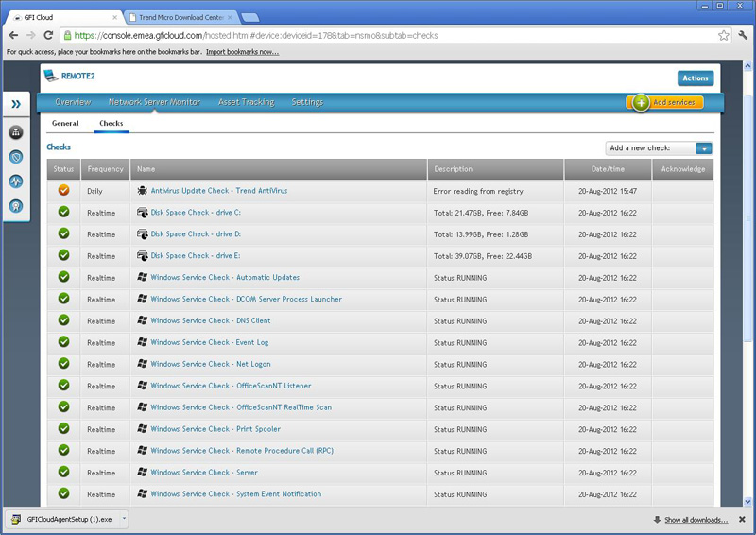The height and width of the screenshot is (535, 756).
Task: Open the network hierarchy sidebar icon
Action: click(x=16, y=132)
